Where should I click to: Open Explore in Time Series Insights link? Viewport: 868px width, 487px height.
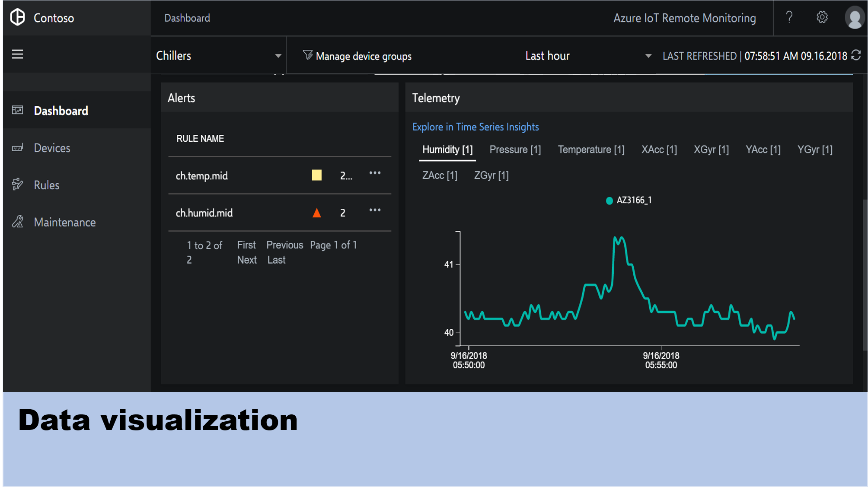pyautogui.click(x=475, y=127)
